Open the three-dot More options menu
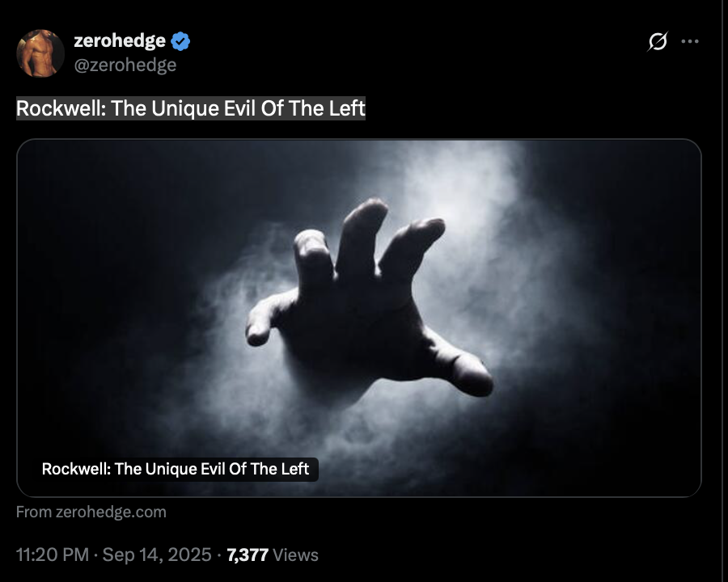 [689, 41]
